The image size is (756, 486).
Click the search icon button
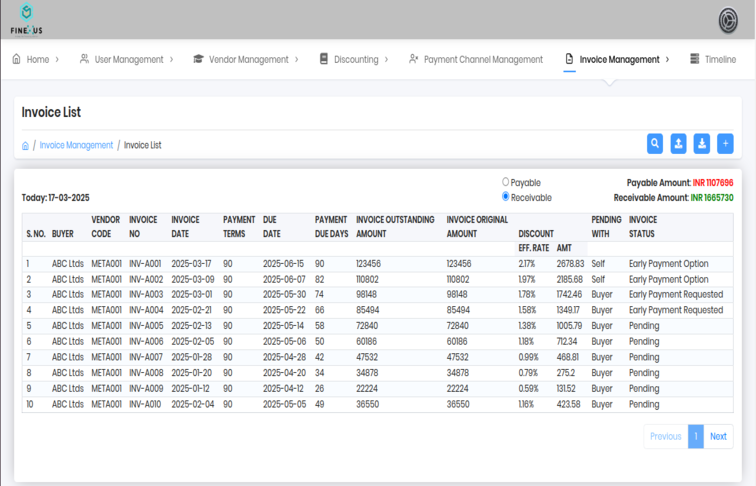(x=655, y=144)
